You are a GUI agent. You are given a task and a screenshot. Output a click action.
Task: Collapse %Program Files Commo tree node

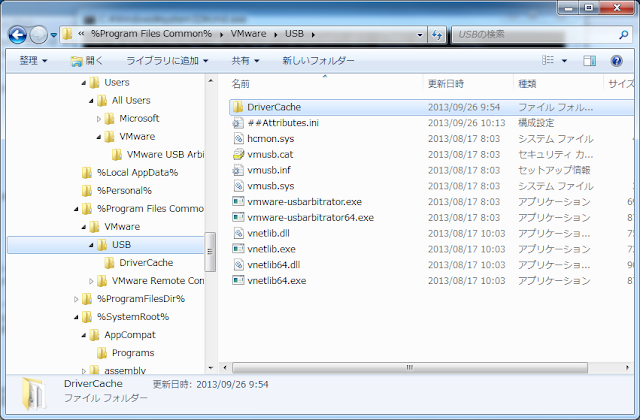click(x=76, y=209)
